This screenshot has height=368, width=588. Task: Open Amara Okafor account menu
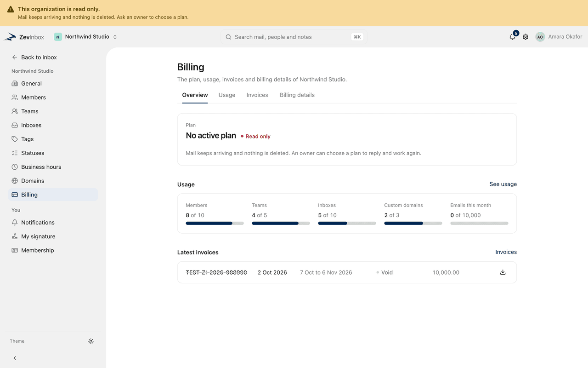pyautogui.click(x=559, y=37)
